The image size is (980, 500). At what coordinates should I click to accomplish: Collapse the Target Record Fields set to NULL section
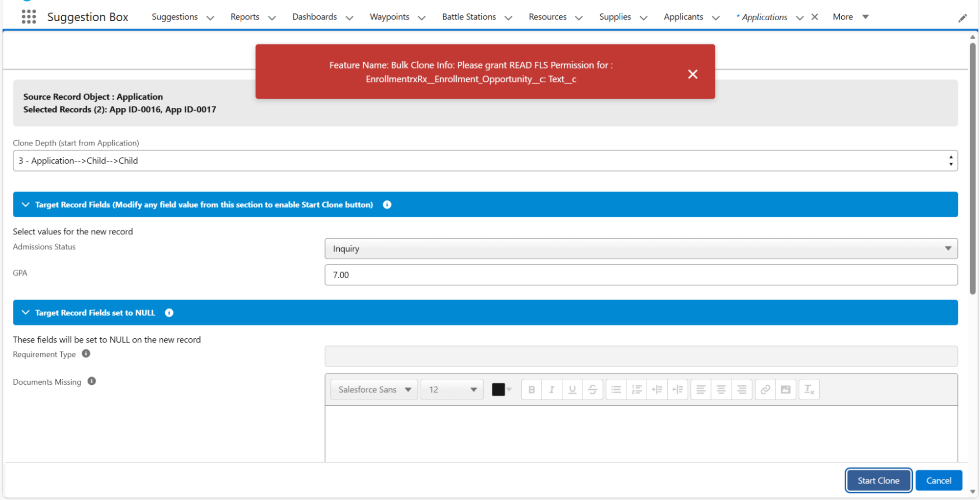pyautogui.click(x=25, y=313)
